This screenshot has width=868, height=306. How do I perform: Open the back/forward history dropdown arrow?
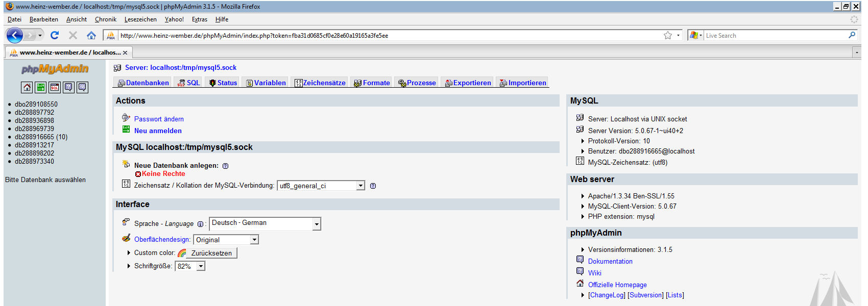click(40, 35)
